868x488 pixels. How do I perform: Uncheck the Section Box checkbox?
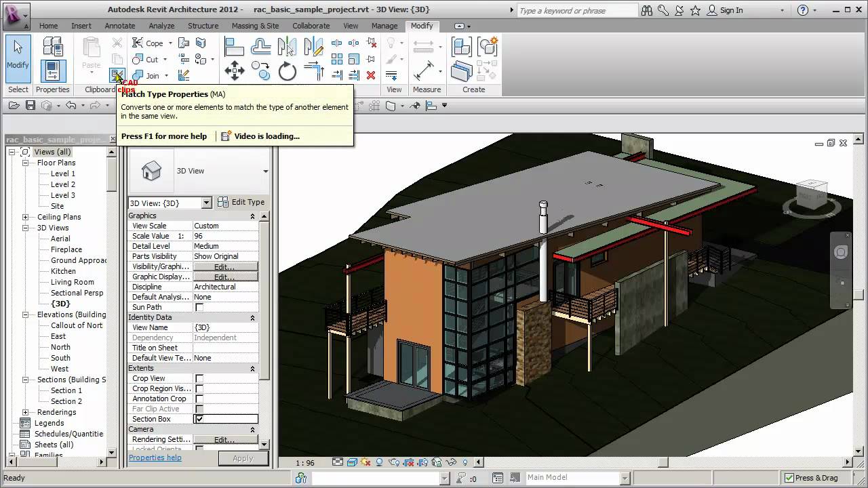[199, 419]
